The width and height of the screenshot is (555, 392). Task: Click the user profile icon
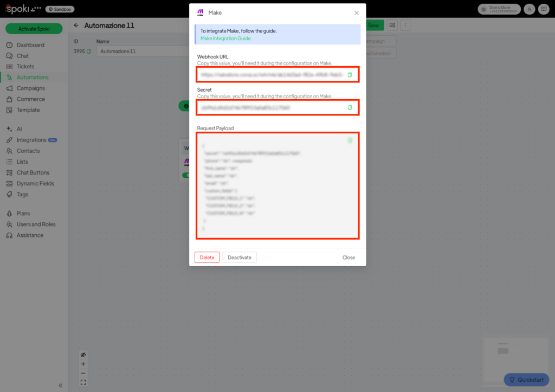[x=529, y=9]
